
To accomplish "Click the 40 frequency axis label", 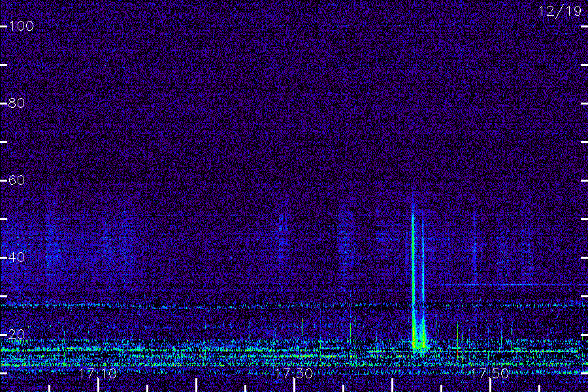I will [16, 257].
